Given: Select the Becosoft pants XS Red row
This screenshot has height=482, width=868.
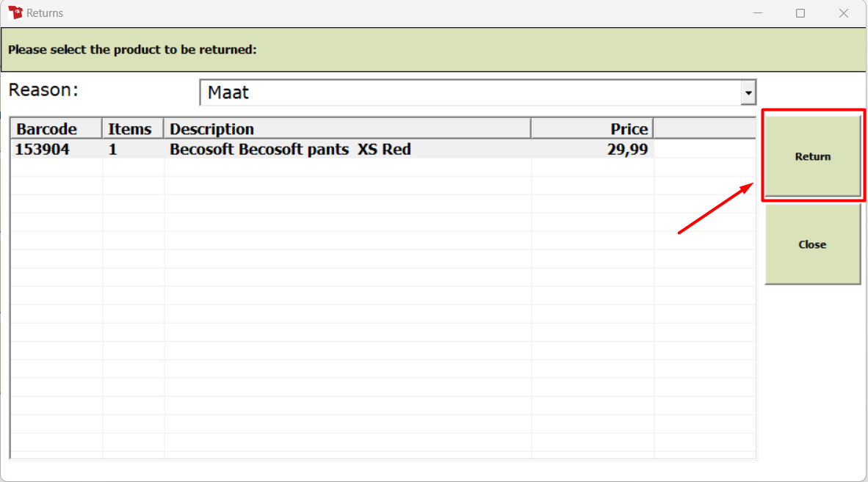Looking at the screenshot, I should click(383, 149).
